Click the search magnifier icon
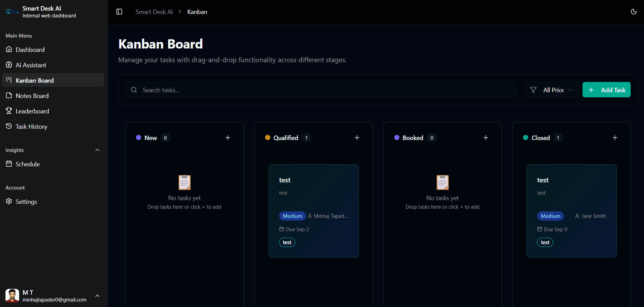Viewport: 644px width, 307px height. click(134, 90)
